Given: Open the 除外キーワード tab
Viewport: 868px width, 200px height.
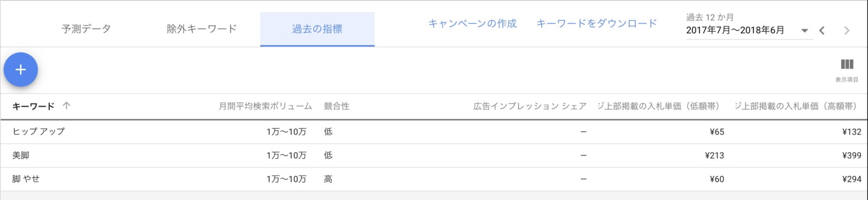Looking at the screenshot, I should tap(202, 29).
